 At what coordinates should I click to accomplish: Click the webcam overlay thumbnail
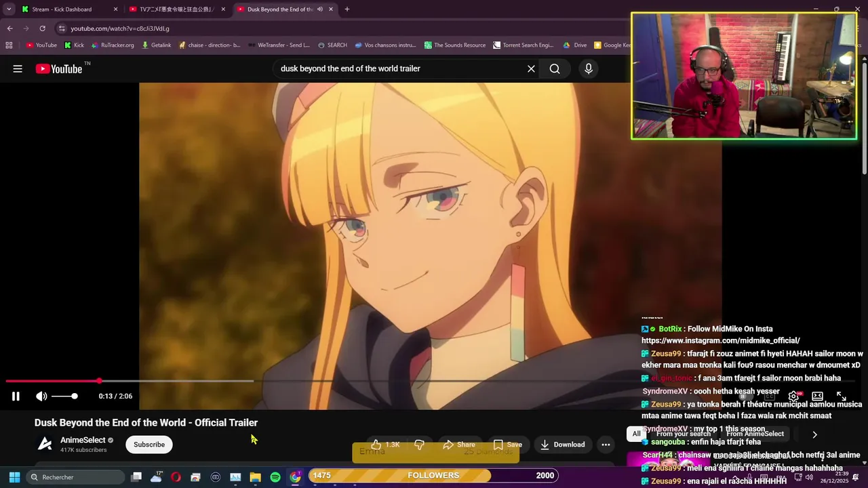[744, 76]
